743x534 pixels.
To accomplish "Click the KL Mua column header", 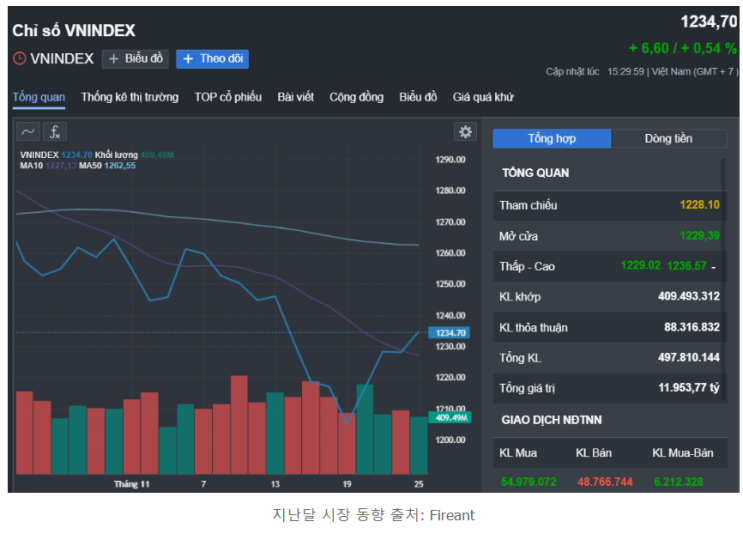I will [518, 453].
